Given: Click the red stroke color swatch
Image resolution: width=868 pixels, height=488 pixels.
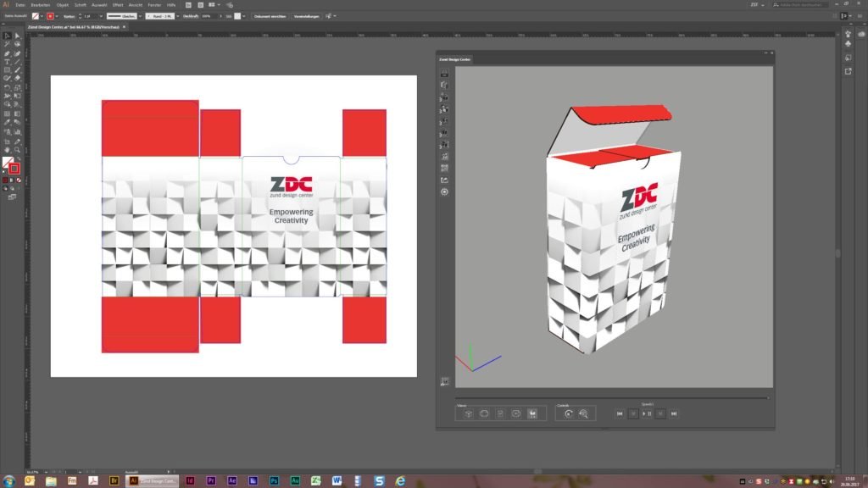Looking at the screenshot, I should [51, 16].
